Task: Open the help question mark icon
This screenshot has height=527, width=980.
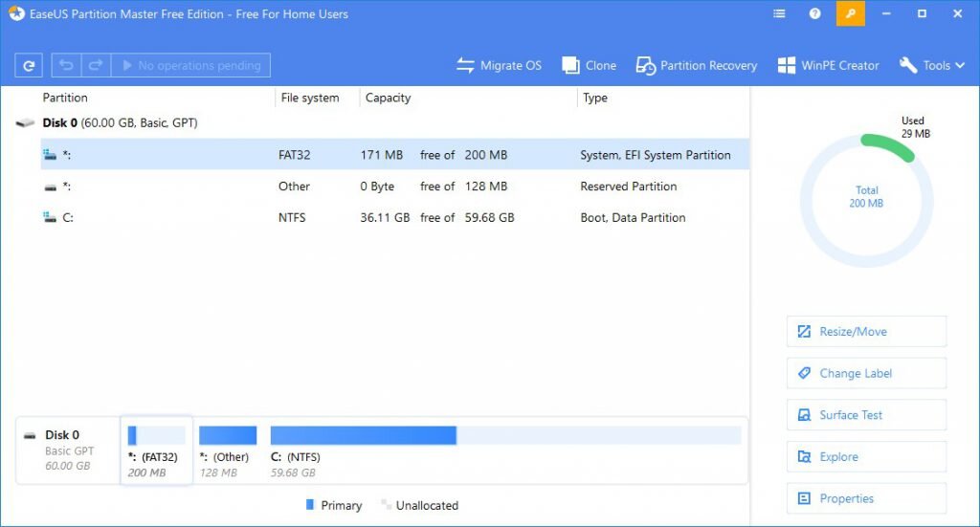Action: pos(815,13)
